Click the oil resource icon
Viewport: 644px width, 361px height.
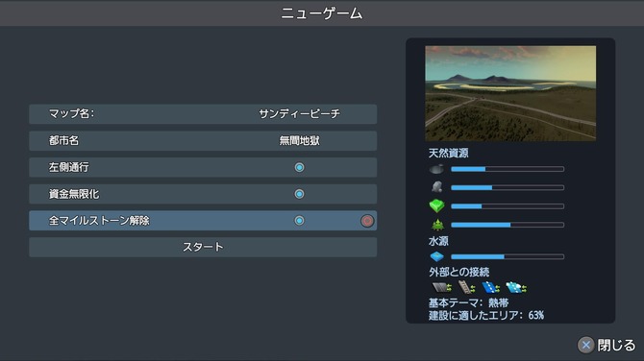coord(436,169)
